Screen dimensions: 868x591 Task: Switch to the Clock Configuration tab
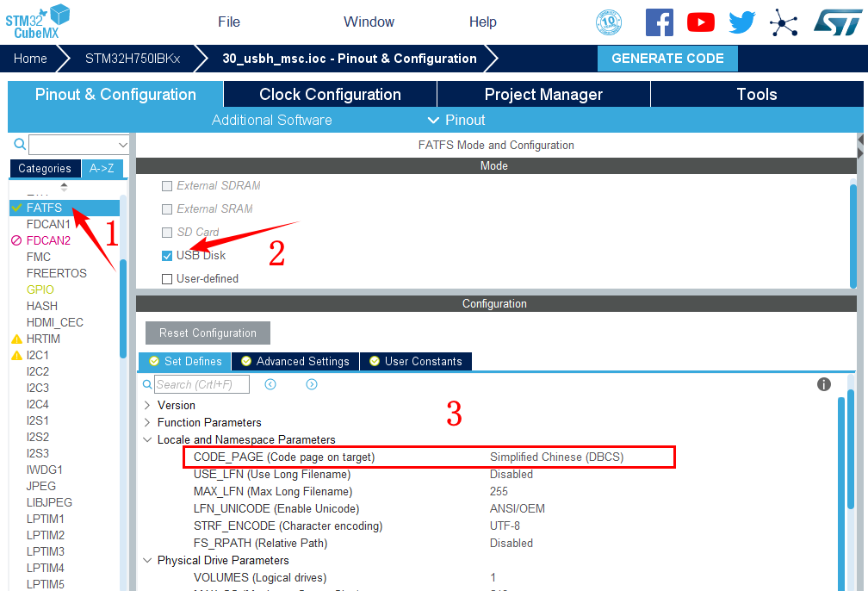click(330, 95)
